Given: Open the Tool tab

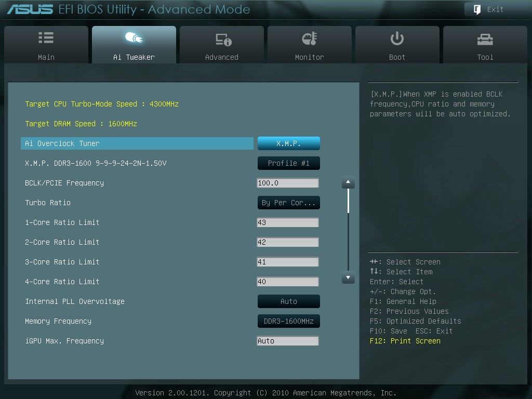Looking at the screenshot, I should (x=485, y=45).
